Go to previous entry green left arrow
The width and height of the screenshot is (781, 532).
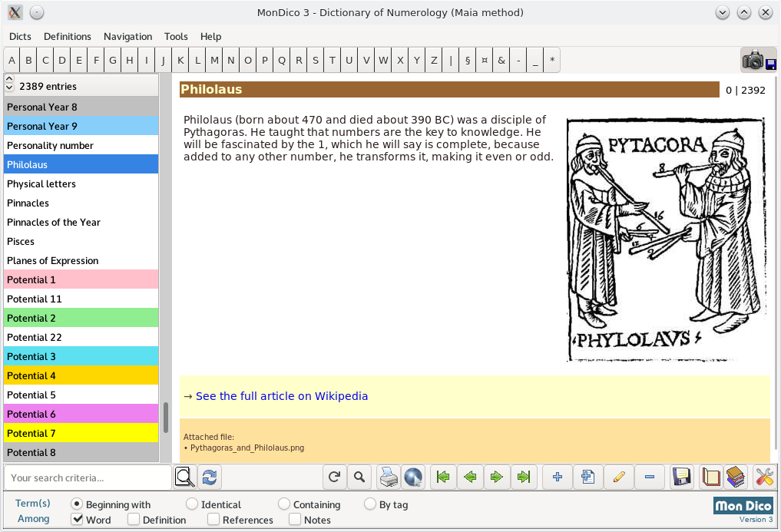tap(470, 477)
